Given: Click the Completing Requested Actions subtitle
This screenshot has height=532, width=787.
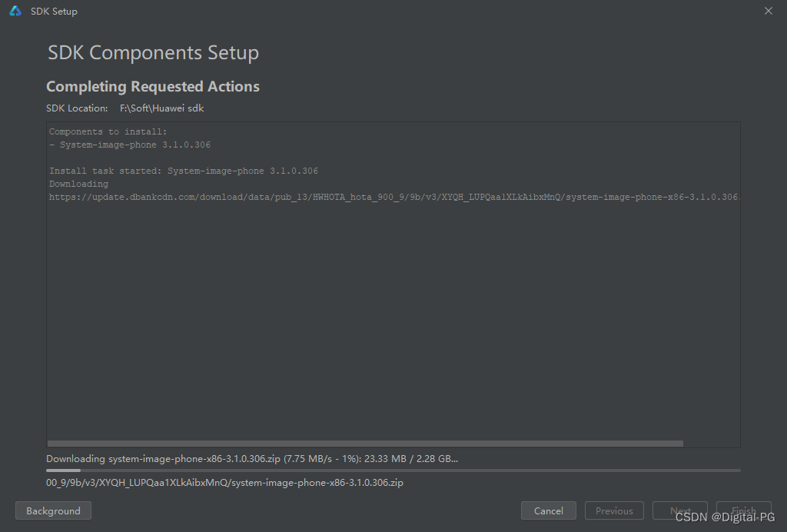Looking at the screenshot, I should point(153,86).
